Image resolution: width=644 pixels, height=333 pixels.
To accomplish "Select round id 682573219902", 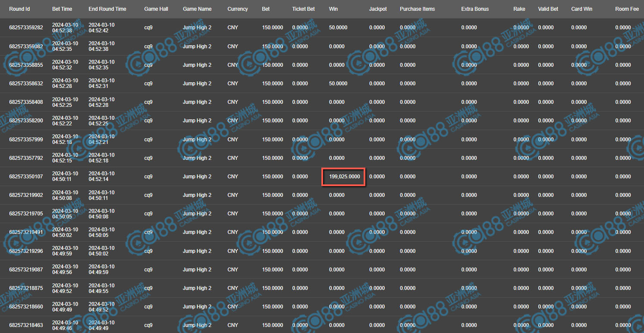I will coord(26,195).
